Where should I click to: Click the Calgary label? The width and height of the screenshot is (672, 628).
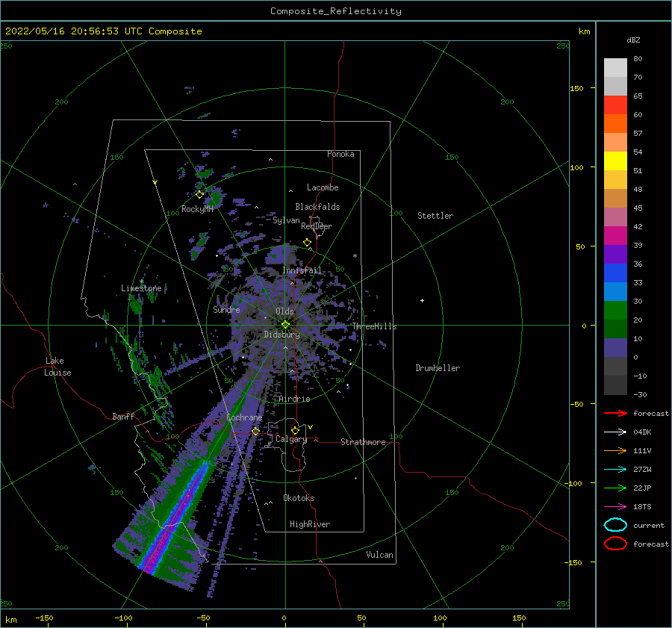point(291,439)
